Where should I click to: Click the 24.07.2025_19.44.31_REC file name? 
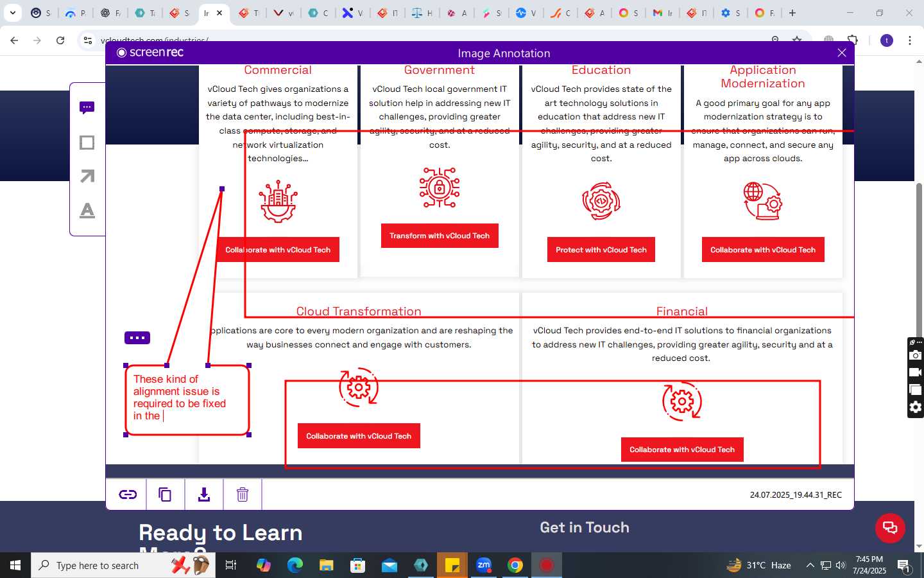click(796, 495)
